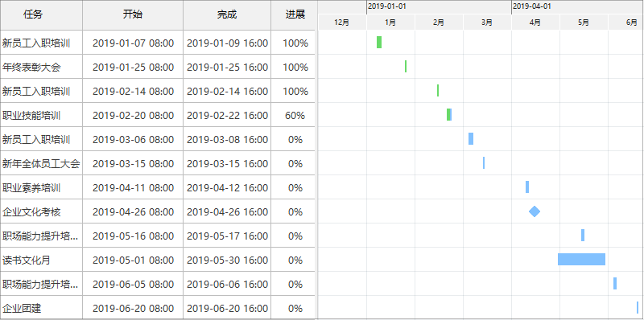Click finish date 2019-05-30 16:00
This screenshot has height=320, width=644.
(227, 261)
